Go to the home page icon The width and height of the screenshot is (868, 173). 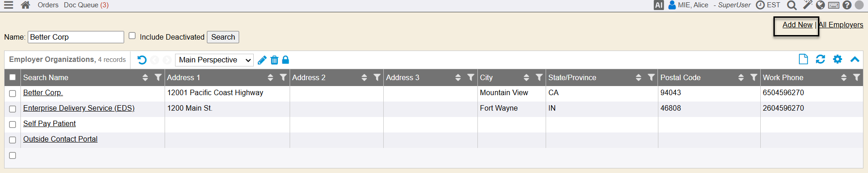pos(25,5)
